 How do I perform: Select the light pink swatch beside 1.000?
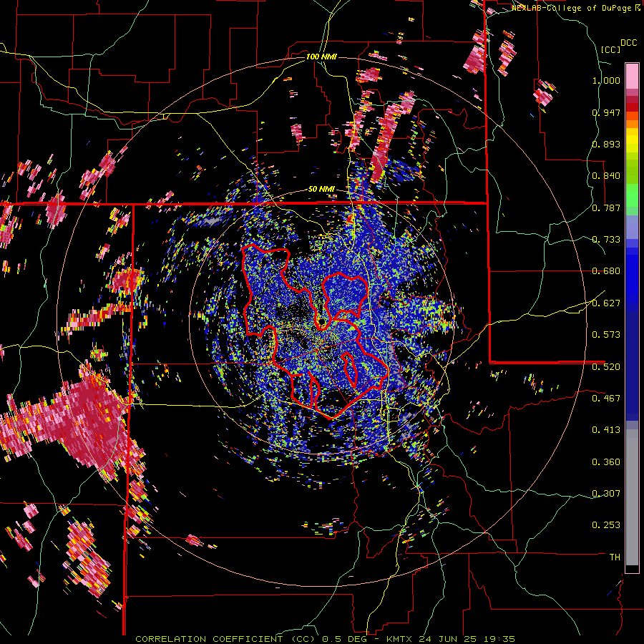point(632,77)
